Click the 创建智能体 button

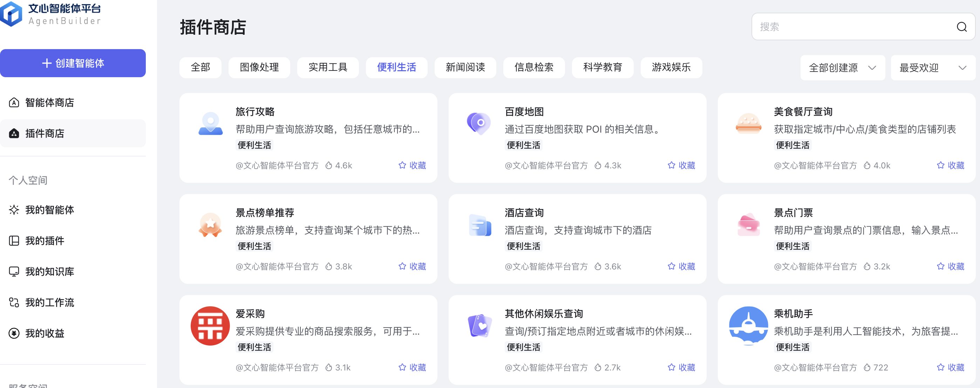pos(73,63)
